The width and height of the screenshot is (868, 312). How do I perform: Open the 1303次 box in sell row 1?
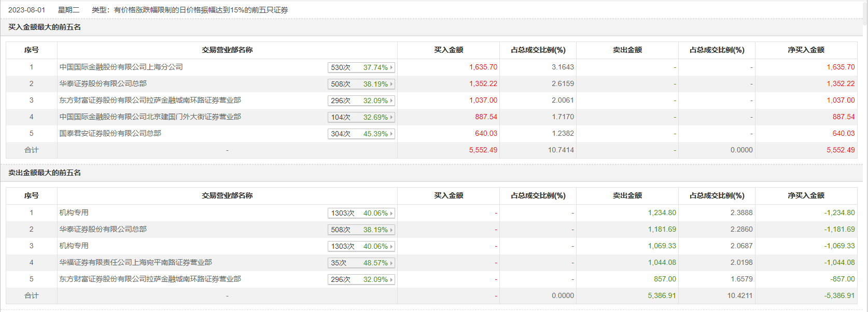coord(361,213)
